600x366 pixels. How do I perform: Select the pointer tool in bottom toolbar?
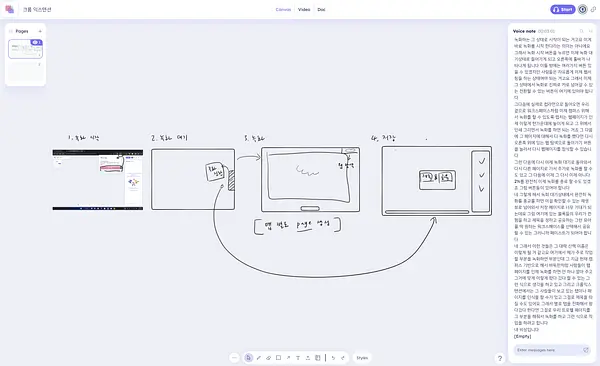pos(248,358)
